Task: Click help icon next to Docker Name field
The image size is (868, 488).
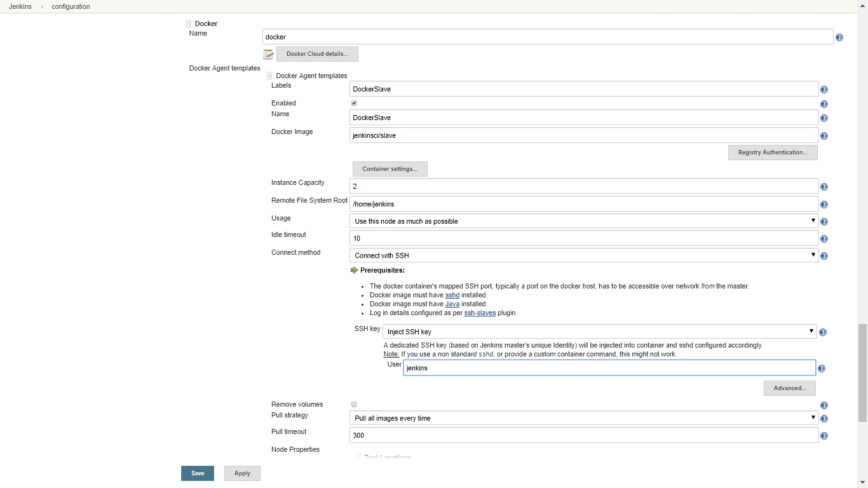Action: click(839, 37)
